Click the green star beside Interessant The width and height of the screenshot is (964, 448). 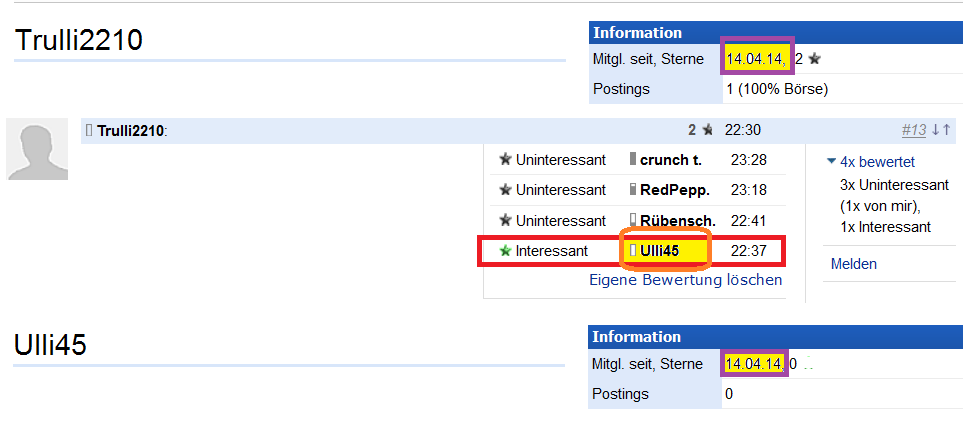(505, 251)
